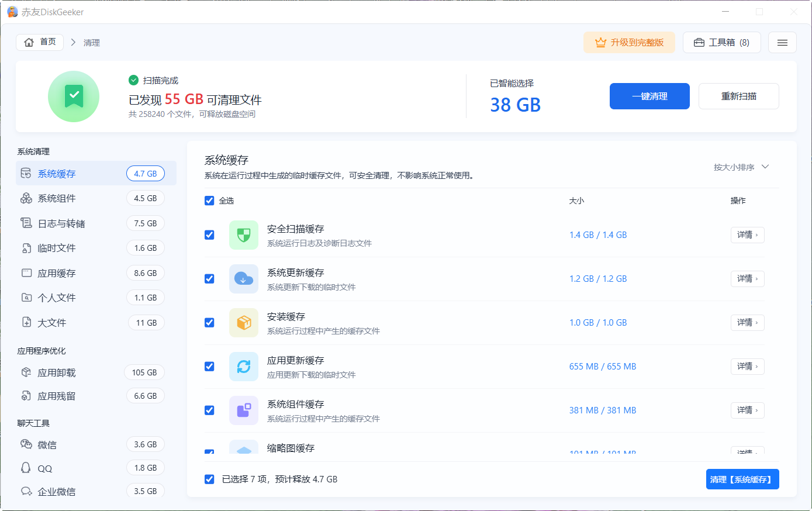Click the 系统组件 sidebar icon
The image size is (812, 511).
26,198
